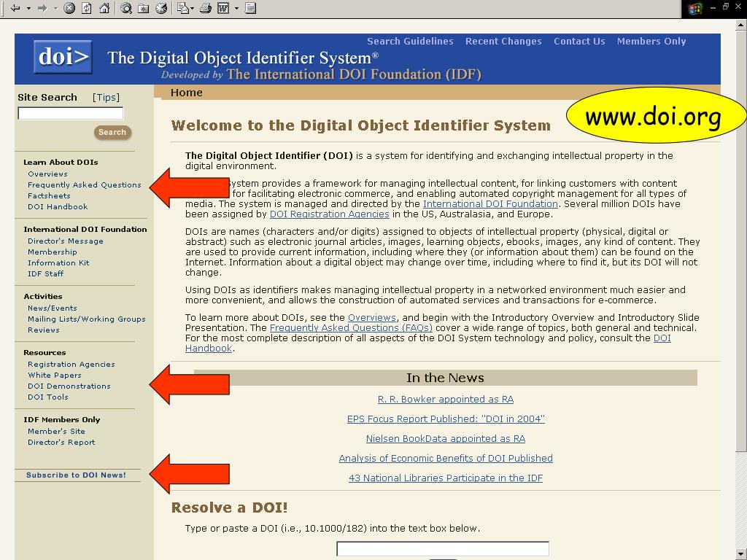Screen dimensions: 747x560
Task: Click the browser Back arrow
Action: 15,8
